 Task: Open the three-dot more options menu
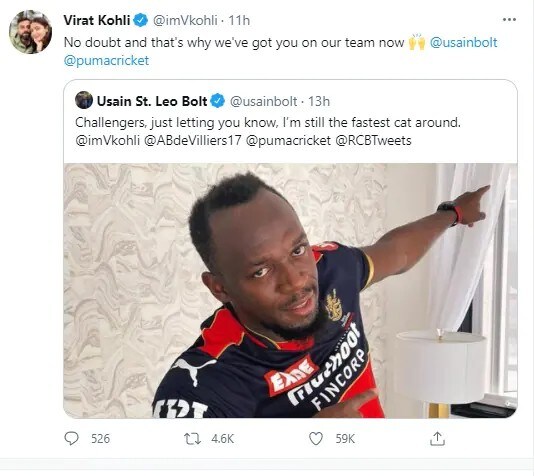pos(509,20)
